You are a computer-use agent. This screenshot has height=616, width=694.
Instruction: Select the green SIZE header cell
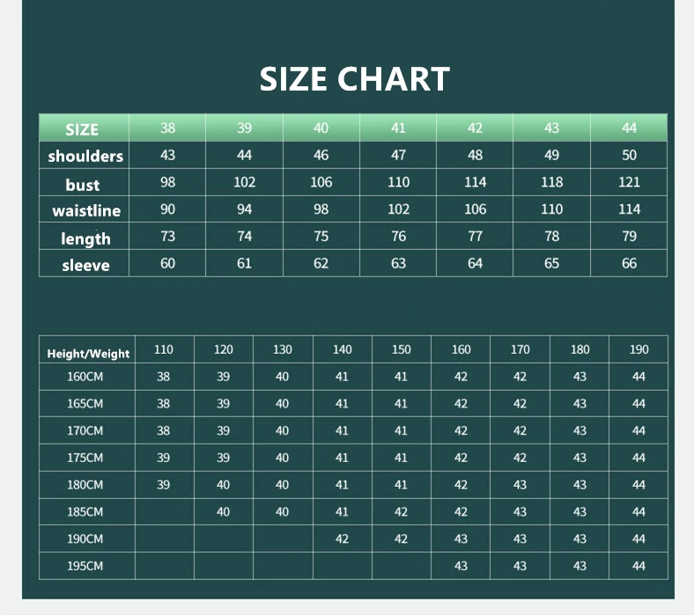point(82,129)
